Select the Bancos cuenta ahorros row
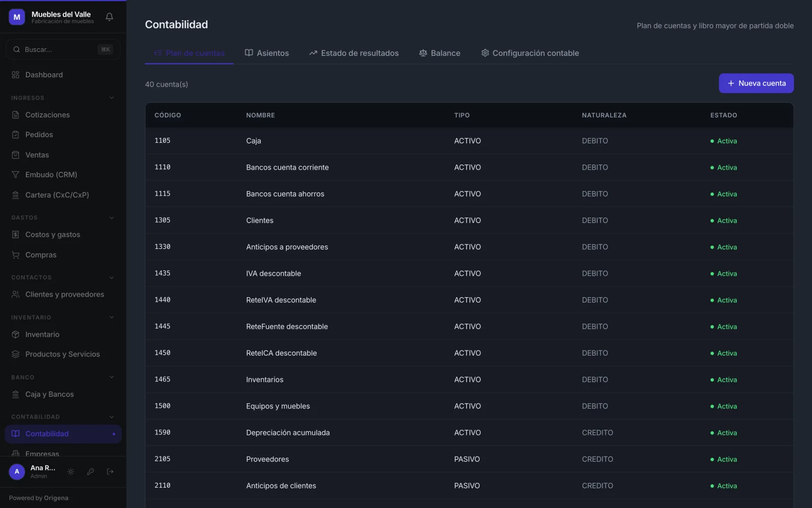 [469, 194]
